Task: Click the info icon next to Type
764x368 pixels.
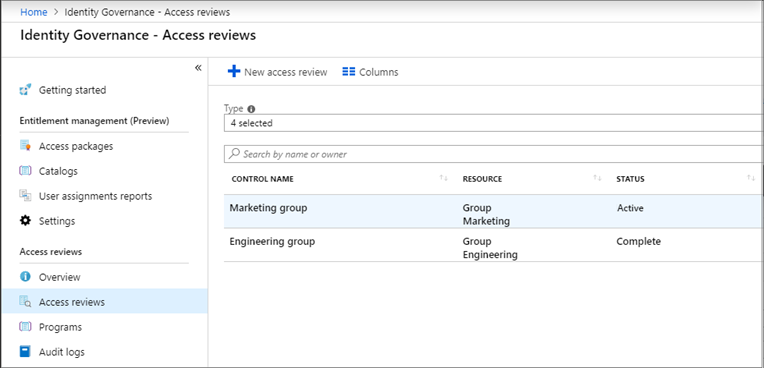Action: (x=251, y=109)
